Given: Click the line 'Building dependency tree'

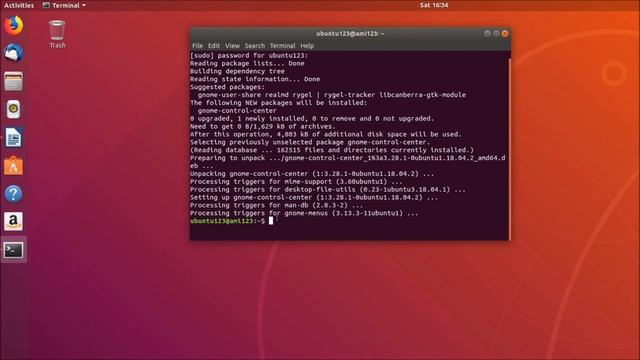Looking at the screenshot, I should [237, 71].
